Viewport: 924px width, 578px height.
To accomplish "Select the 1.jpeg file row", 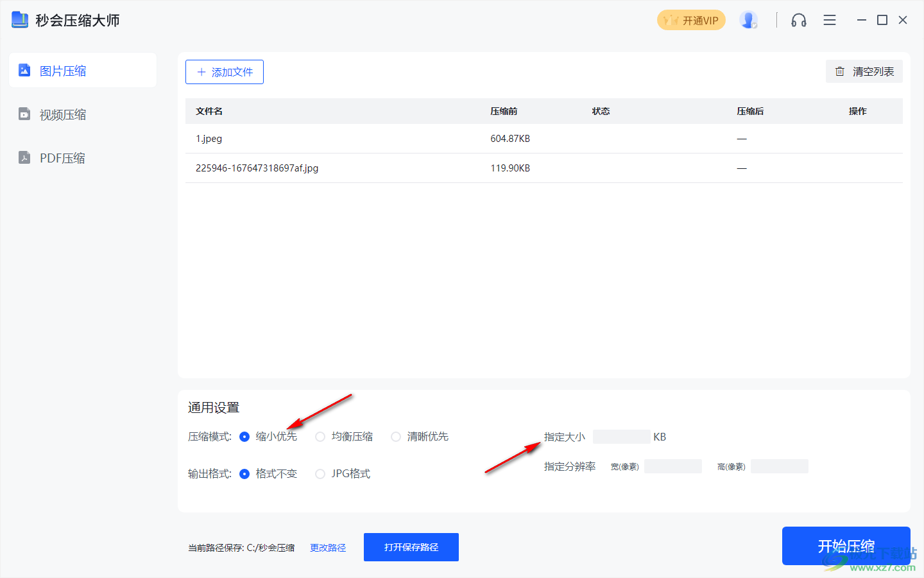I will [544, 139].
